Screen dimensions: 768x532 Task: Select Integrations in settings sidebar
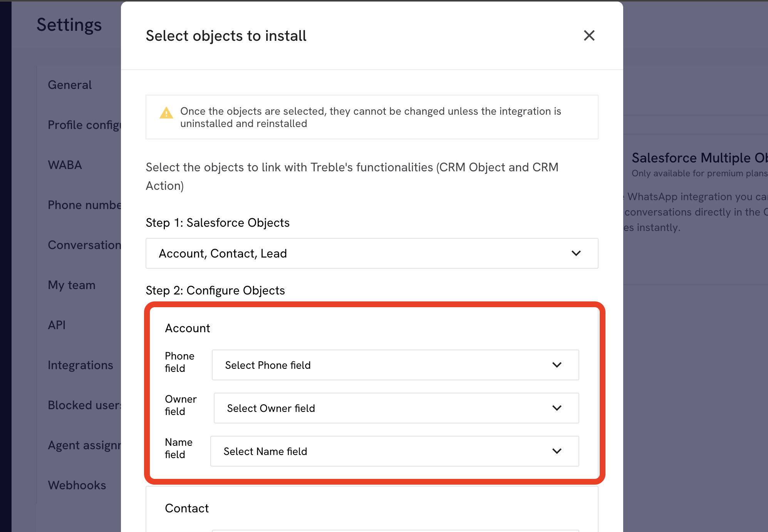pyautogui.click(x=80, y=365)
